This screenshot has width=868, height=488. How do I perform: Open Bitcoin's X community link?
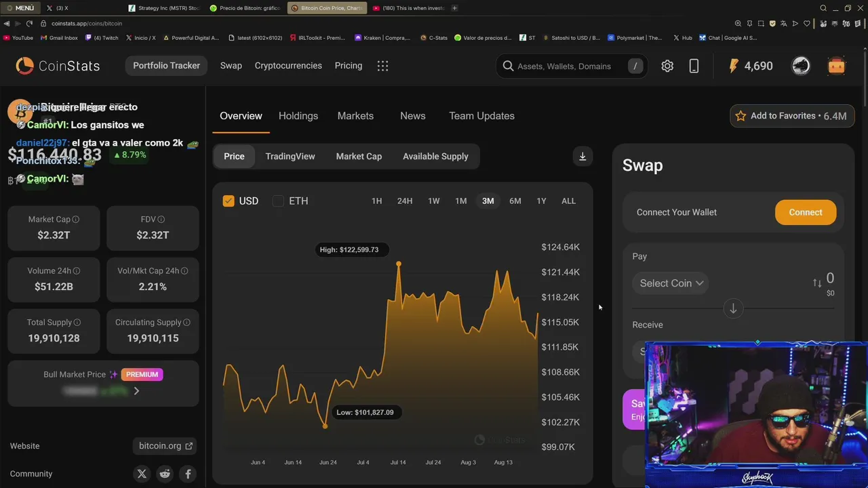[142, 474]
